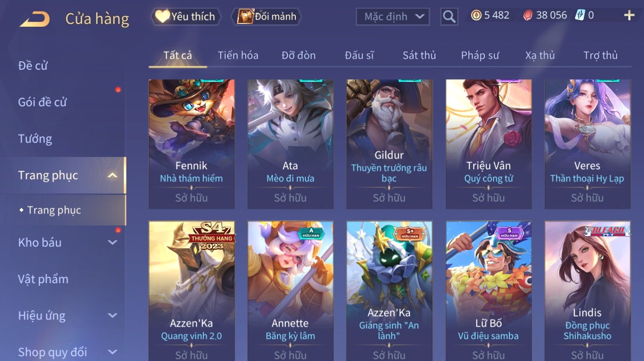Open the Veres Thần thoại Hy Lạp skin
Screen dimensions: 644x361
tap(588, 144)
